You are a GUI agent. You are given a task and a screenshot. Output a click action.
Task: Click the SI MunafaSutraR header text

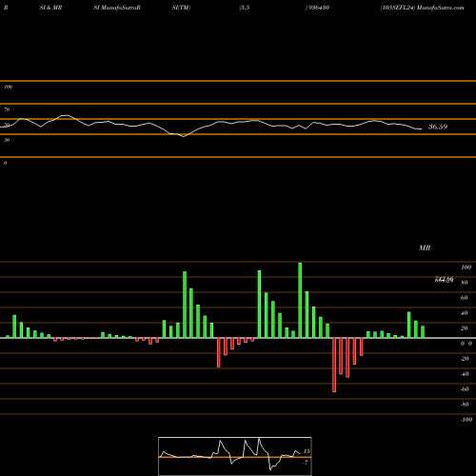tap(117, 8)
